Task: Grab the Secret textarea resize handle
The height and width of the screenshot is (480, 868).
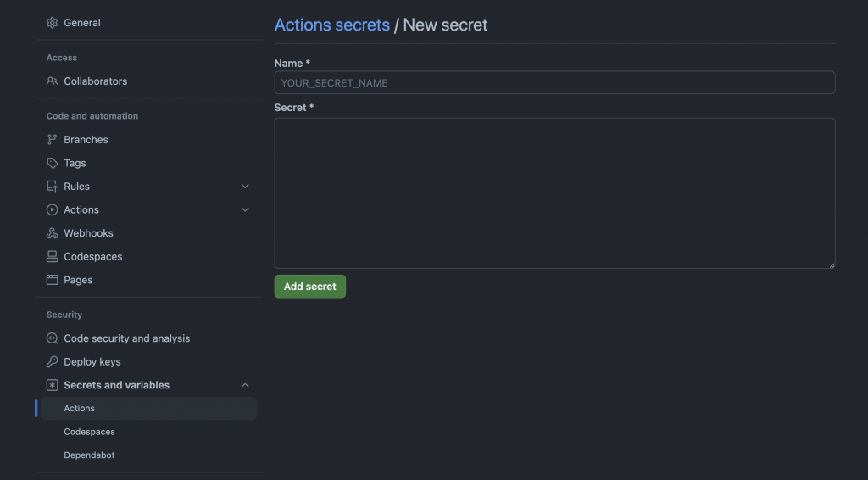Action: tap(832, 265)
